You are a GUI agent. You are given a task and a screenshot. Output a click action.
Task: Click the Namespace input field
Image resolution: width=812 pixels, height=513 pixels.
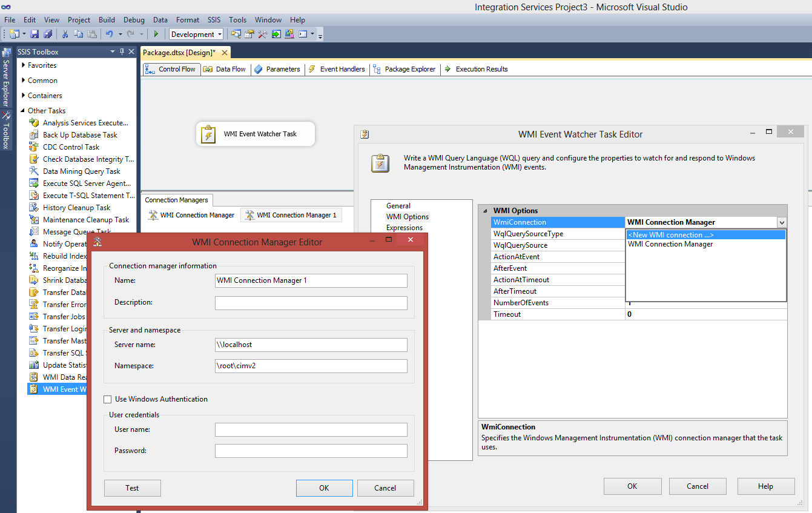point(311,366)
